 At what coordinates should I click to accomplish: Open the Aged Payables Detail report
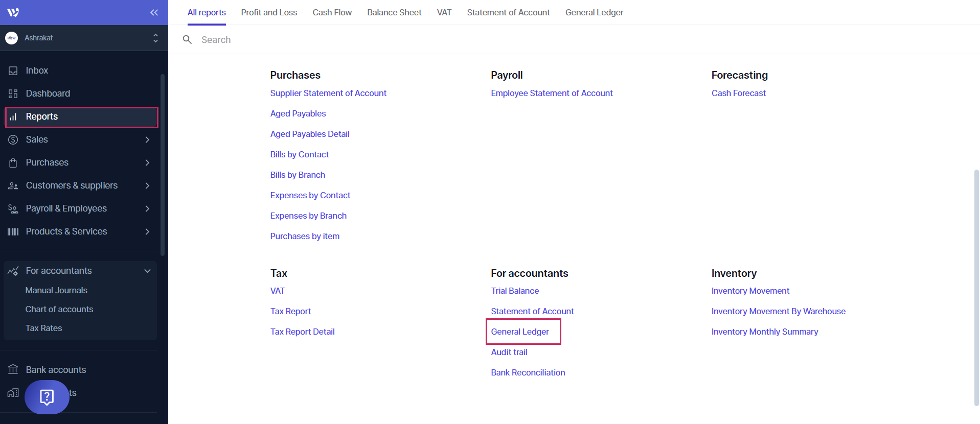pos(310,134)
